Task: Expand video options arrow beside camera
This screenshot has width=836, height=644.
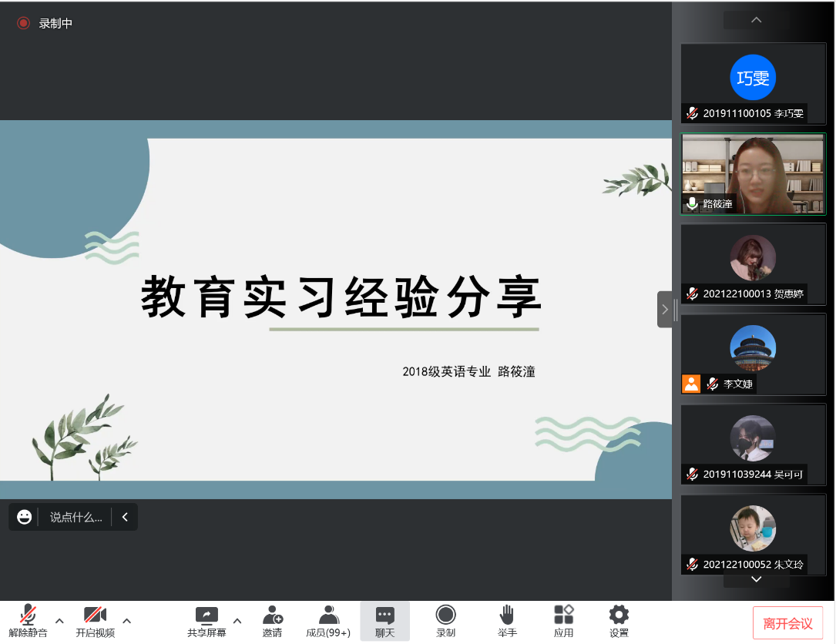Action: tap(126, 621)
